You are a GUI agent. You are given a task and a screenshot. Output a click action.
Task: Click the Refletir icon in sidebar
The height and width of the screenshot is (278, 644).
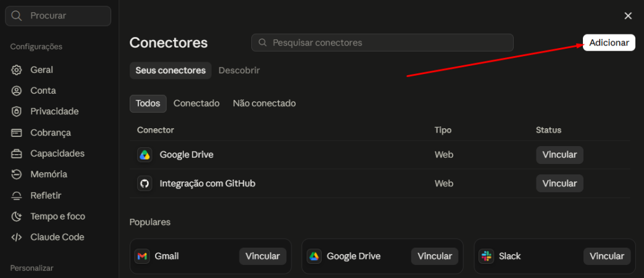(x=17, y=195)
